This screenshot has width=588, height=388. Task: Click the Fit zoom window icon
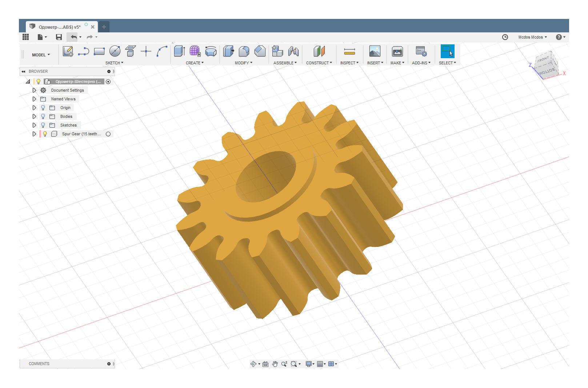coord(294,364)
